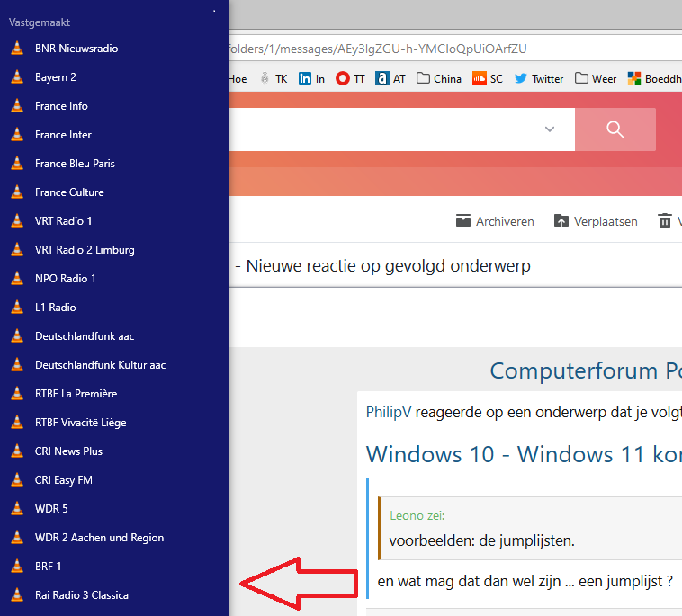
Task: Open the Windows 10 - Windows 11 topic link
Action: click(522, 454)
